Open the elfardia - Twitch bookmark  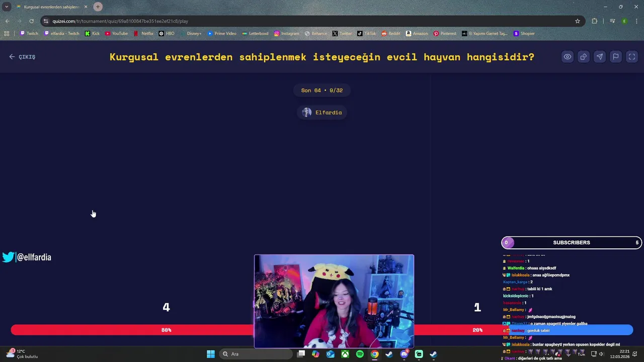[x=62, y=34]
